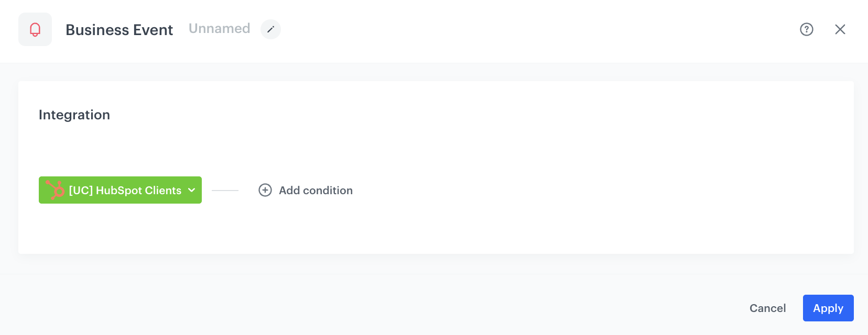
Task: Click the "Integration" section heading
Action: tap(74, 115)
